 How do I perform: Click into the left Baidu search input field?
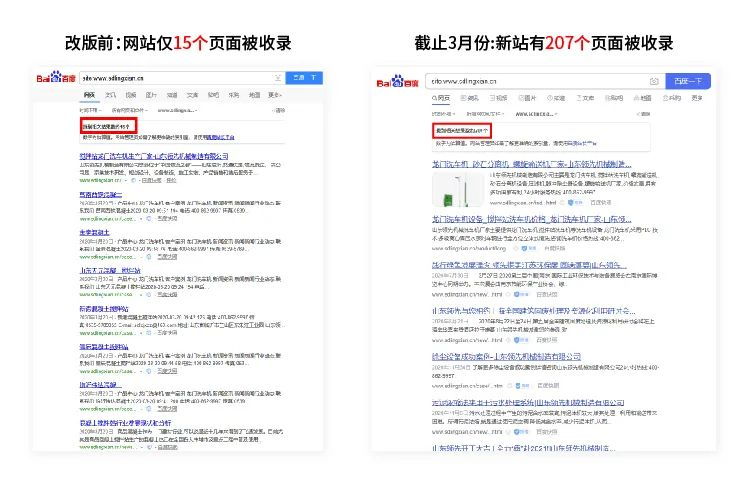pos(170,77)
